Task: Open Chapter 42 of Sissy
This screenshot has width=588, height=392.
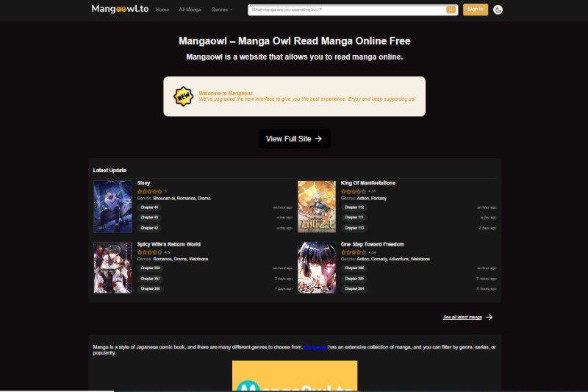Action: (x=149, y=228)
